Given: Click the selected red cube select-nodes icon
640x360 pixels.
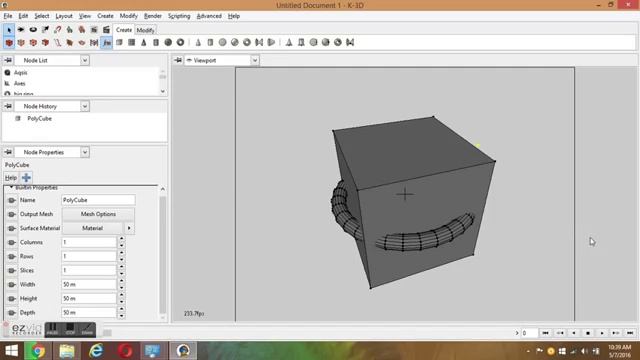Looking at the screenshot, I should click(9, 42).
